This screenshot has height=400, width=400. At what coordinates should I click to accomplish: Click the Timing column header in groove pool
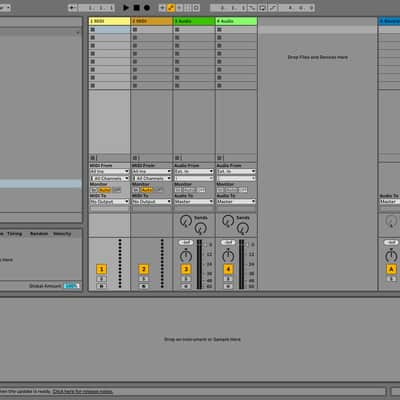point(15,234)
